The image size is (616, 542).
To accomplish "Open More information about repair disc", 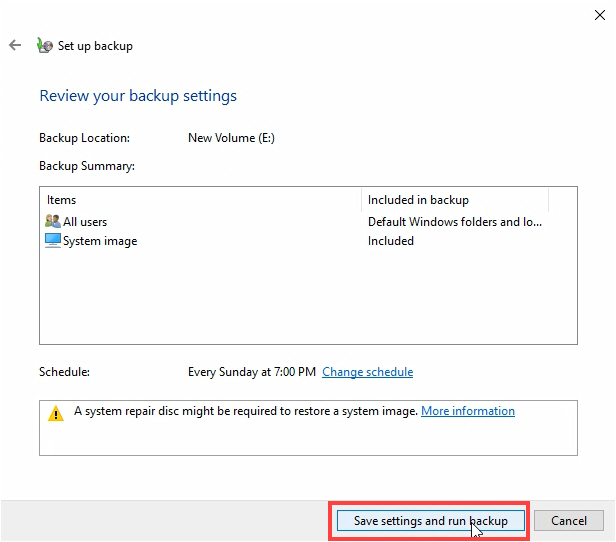I will (468, 411).
